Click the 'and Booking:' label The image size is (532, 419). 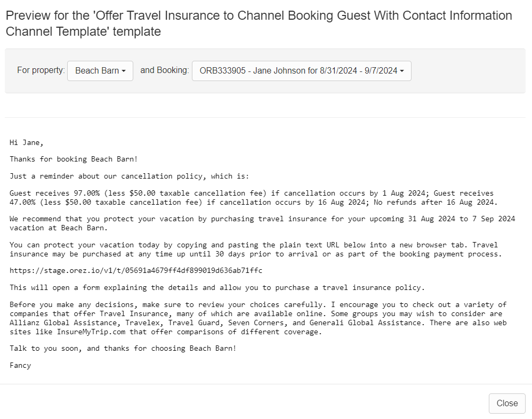165,70
